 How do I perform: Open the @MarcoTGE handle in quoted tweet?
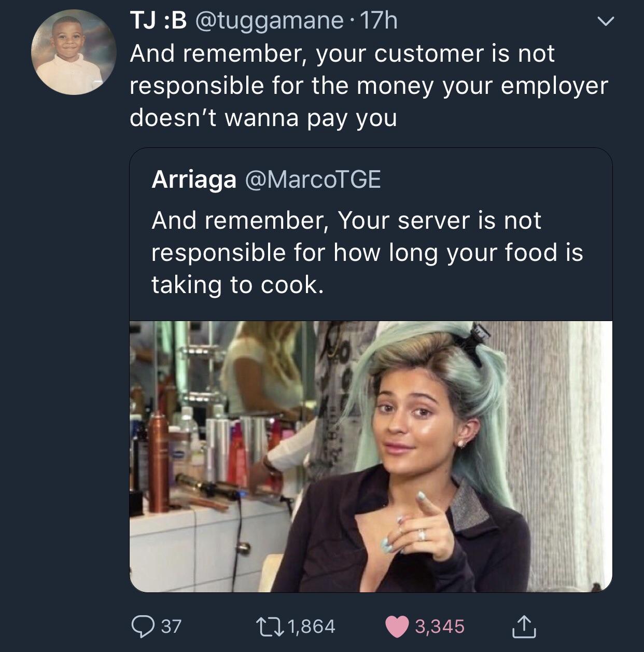click(312, 179)
